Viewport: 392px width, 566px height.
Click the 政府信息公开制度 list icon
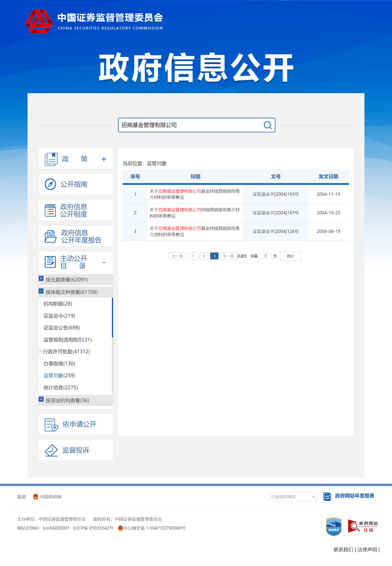50,210
